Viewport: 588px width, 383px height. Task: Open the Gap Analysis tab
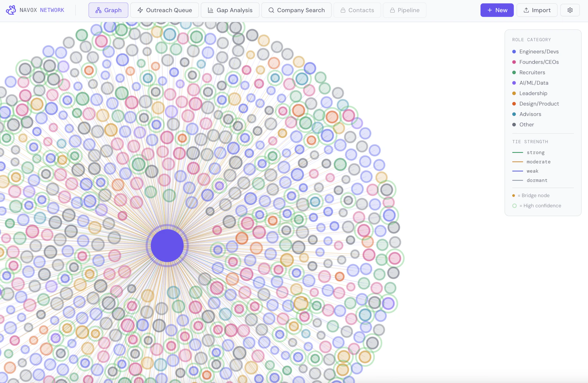click(230, 10)
